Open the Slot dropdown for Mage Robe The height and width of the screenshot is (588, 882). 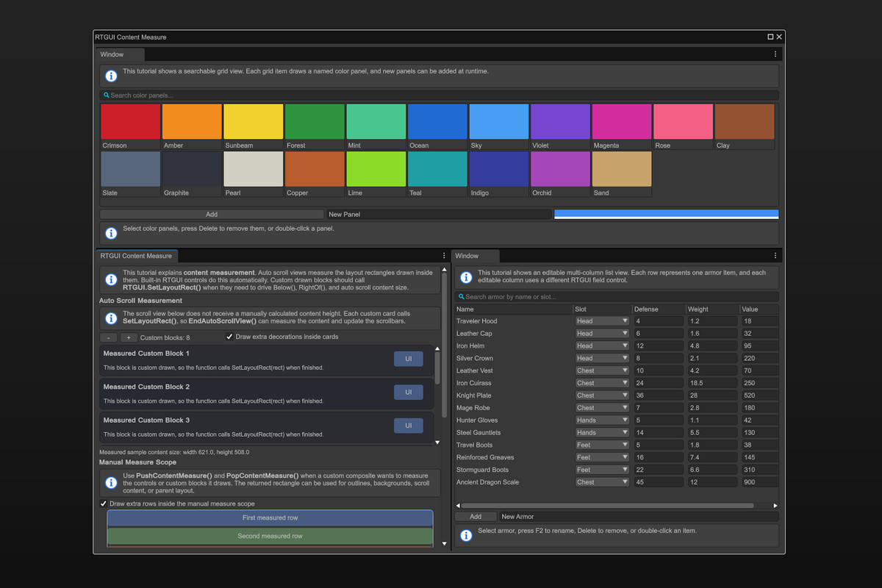[602, 408]
